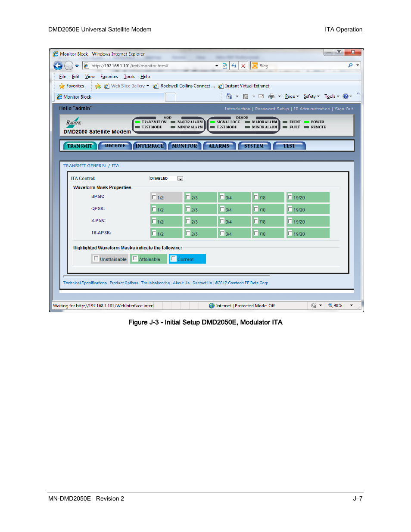Click the Radyne logo

[x=74, y=122]
